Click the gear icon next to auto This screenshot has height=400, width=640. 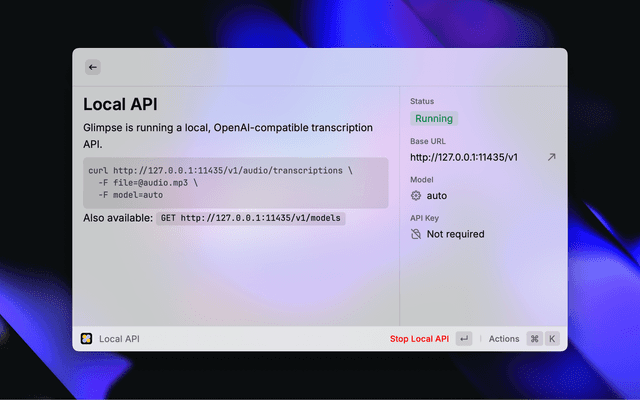pyautogui.click(x=416, y=196)
